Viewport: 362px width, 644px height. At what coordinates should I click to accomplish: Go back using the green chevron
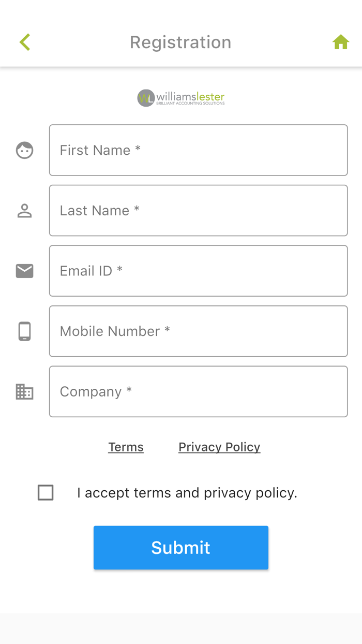pyautogui.click(x=25, y=42)
